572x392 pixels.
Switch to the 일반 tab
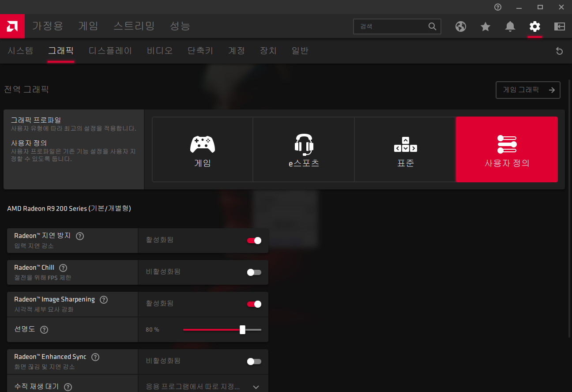tap(300, 51)
